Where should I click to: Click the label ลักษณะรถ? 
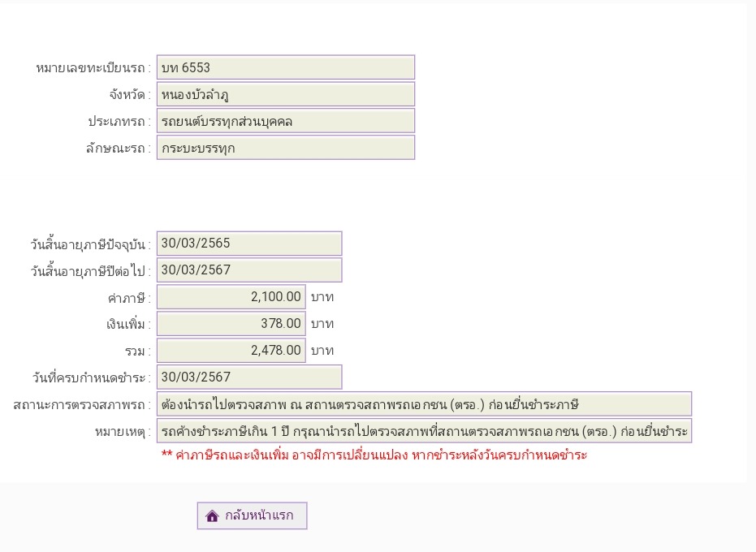coord(118,148)
